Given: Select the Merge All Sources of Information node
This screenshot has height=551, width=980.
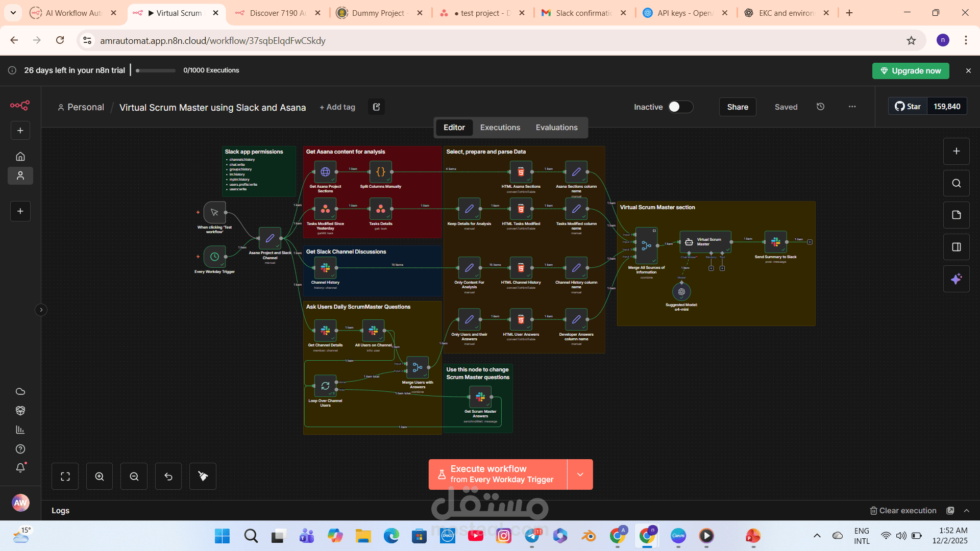Looking at the screenshot, I should [646, 245].
